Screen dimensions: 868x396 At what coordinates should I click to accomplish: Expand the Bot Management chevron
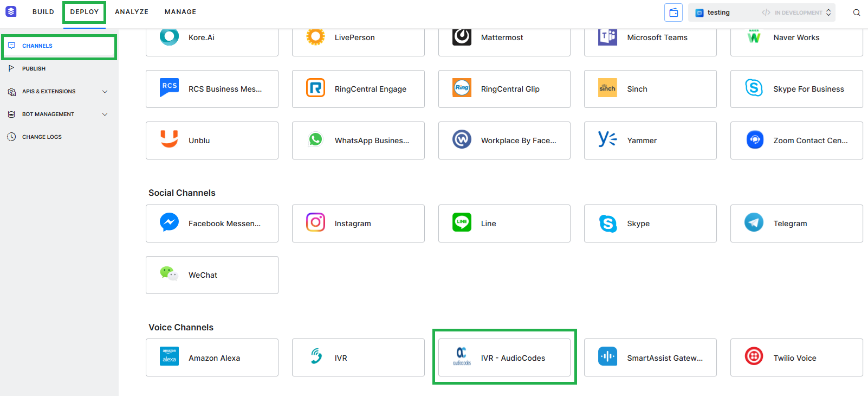coord(105,114)
